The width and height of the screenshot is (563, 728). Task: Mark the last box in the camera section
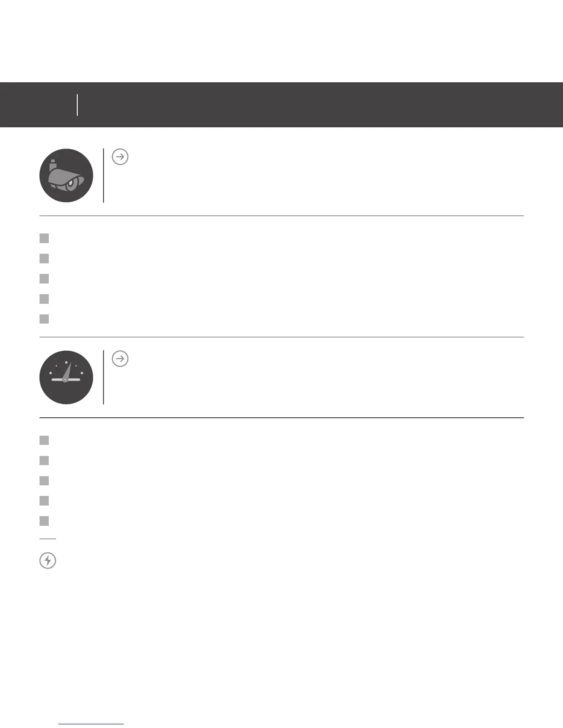tap(44, 319)
